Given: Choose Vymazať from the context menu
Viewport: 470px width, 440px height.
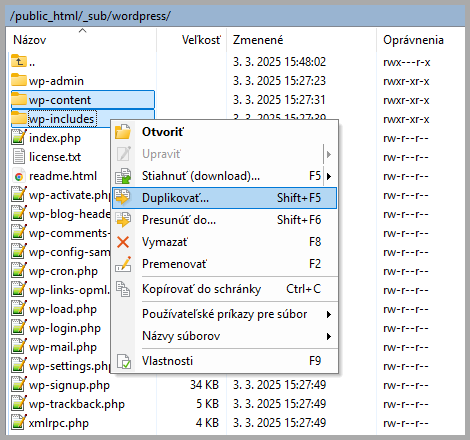Looking at the screenshot, I should [225, 242].
